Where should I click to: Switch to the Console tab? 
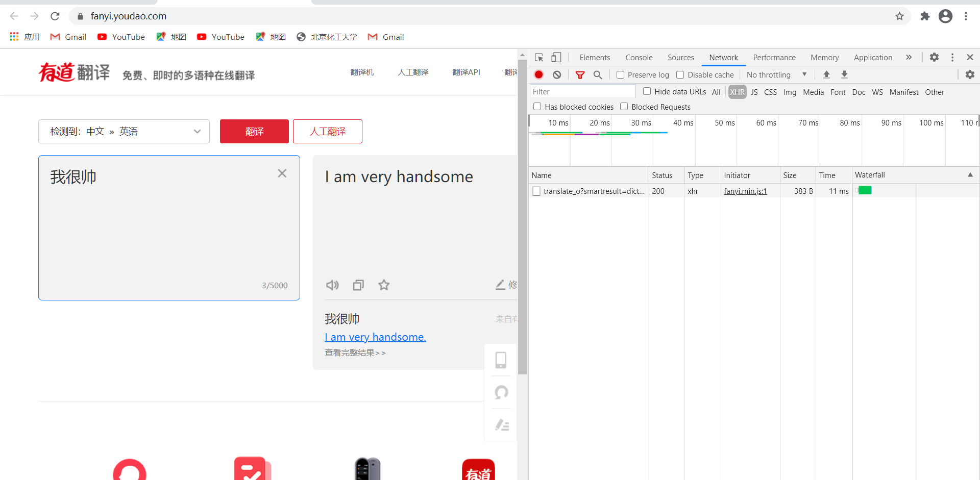point(639,57)
